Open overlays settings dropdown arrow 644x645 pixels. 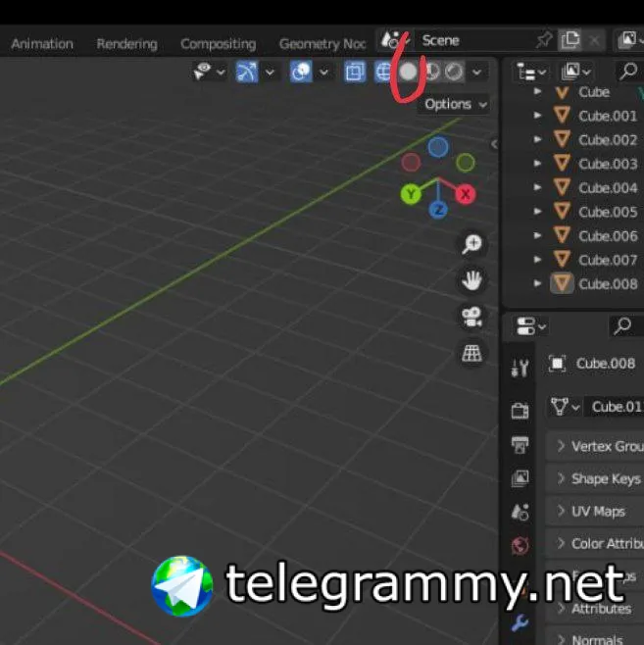pyautogui.click(x=324, y=73)
